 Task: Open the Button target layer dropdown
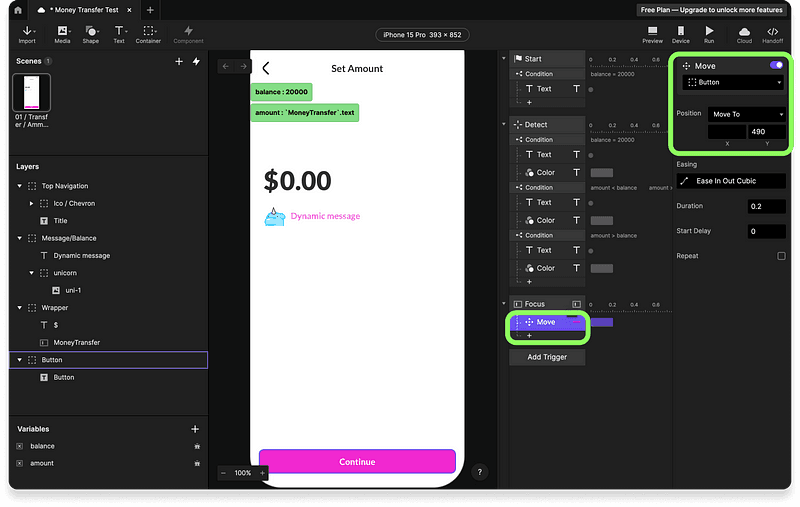(733, 82)
